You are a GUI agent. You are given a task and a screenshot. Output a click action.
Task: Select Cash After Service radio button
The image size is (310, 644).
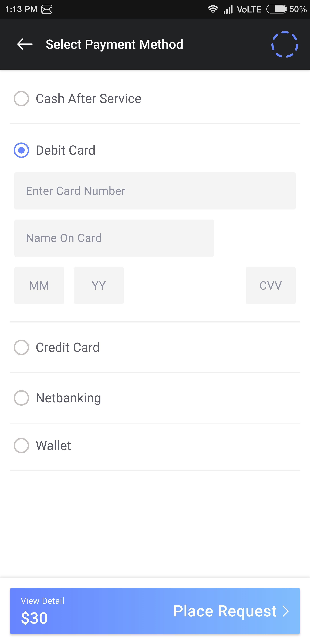click(x=22, y=98)
